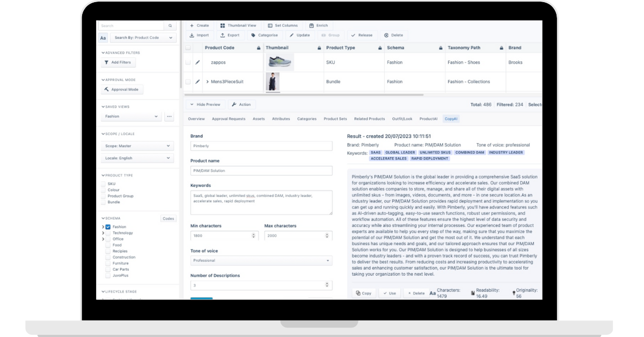The image size is (644, 337).
Task: Toggle the Aa case-sensitive search button
Action: [103, 38]
